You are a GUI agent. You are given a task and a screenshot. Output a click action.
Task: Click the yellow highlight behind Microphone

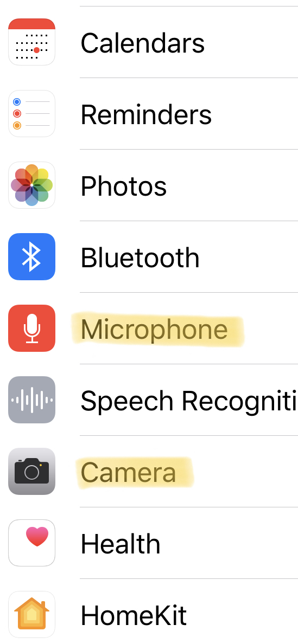(158, 330)
